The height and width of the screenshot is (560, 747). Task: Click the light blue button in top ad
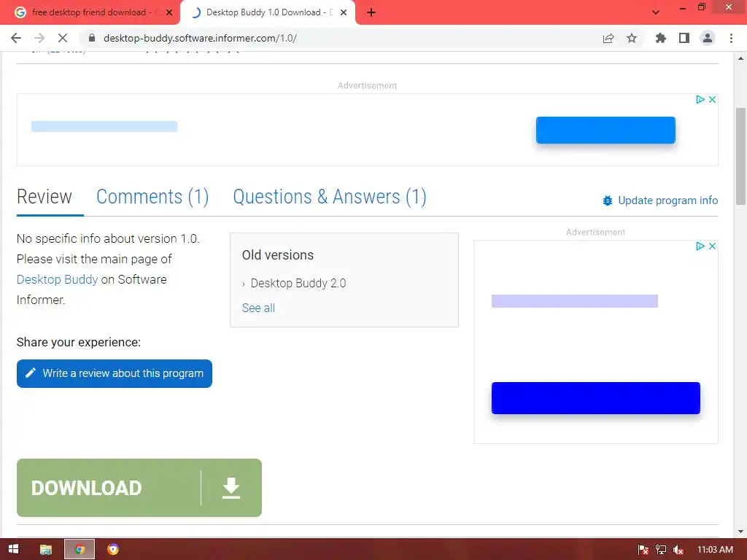[x=605, y=130]
